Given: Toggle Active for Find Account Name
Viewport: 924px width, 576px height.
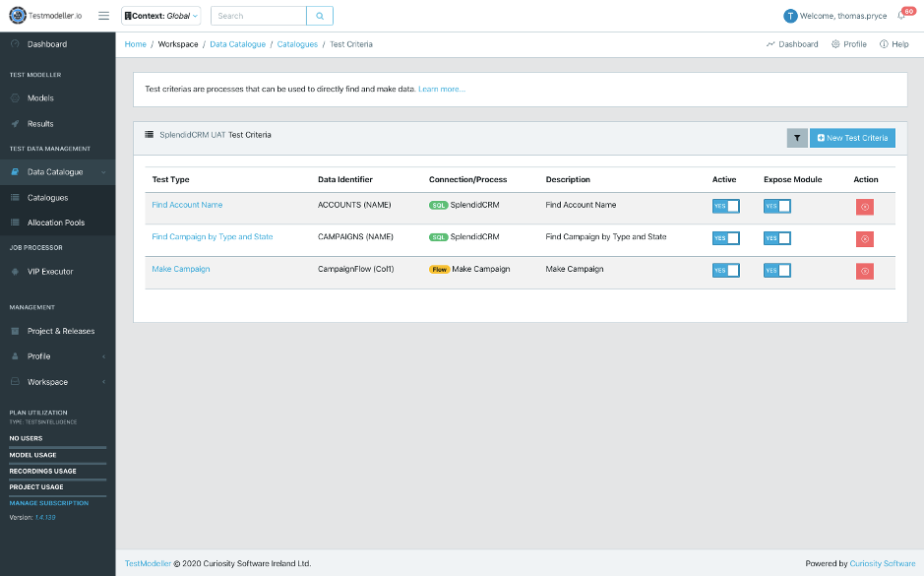Looking at the screenshot, I should pos(725,206).
